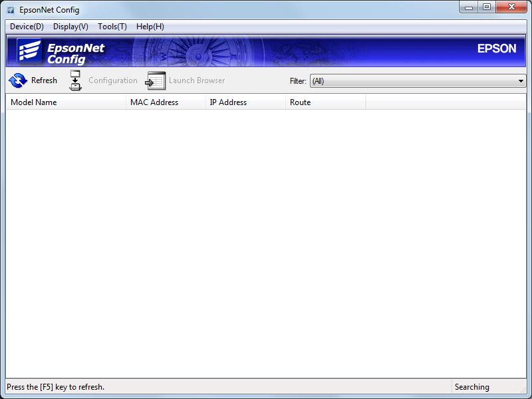Click the Launch Browser window icon
Image resolution: width=532 pixels, height=399 pixels.
click(x=156, y=80)
